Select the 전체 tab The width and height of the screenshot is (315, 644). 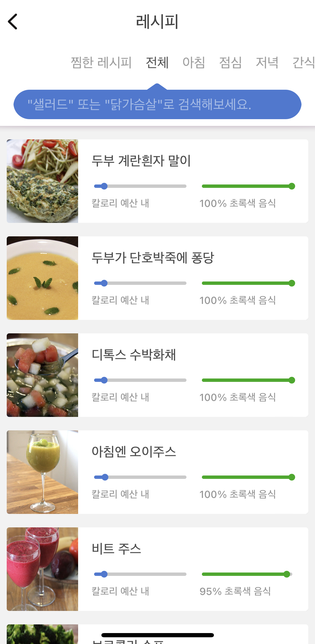click(x=157, y=62)
